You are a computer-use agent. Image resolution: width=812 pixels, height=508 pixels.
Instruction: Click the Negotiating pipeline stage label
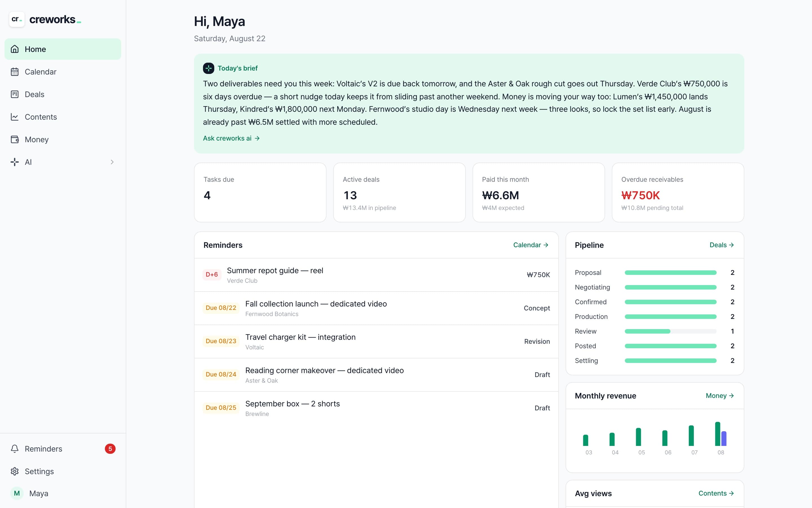click(592, 287)
